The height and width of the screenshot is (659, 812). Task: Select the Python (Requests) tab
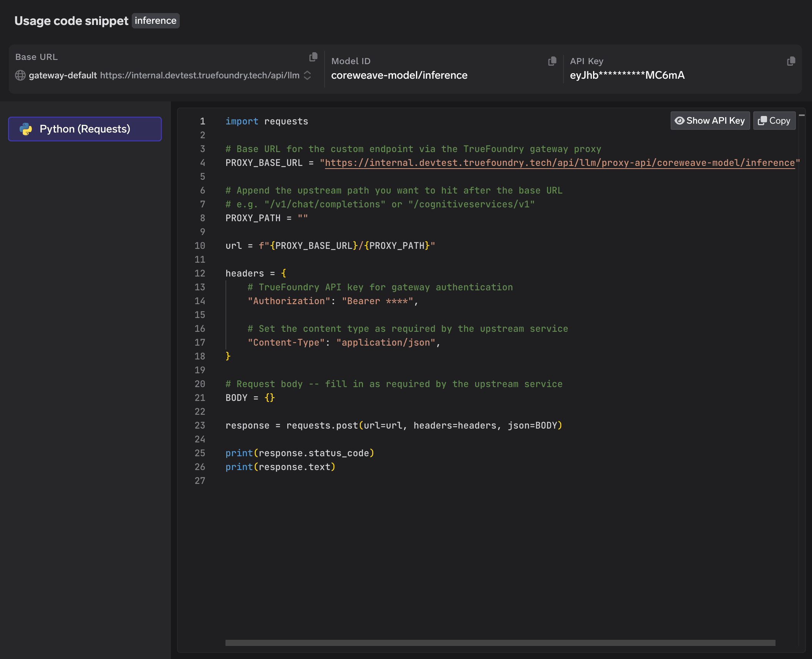pos(85,129)
